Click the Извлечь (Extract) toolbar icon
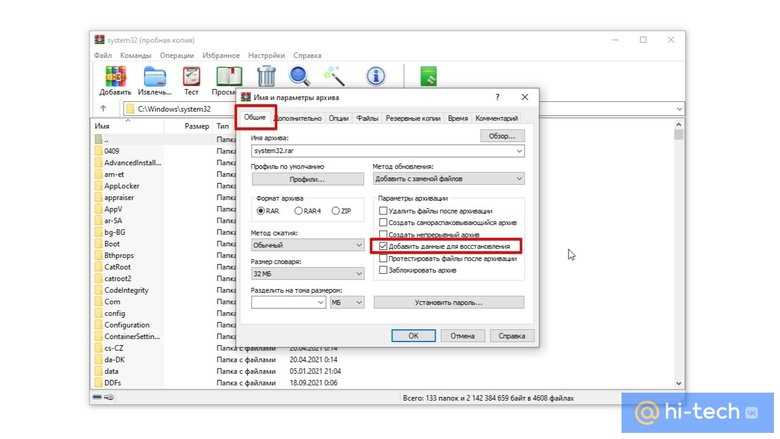The image size is (780, 439). coord(154,78)
